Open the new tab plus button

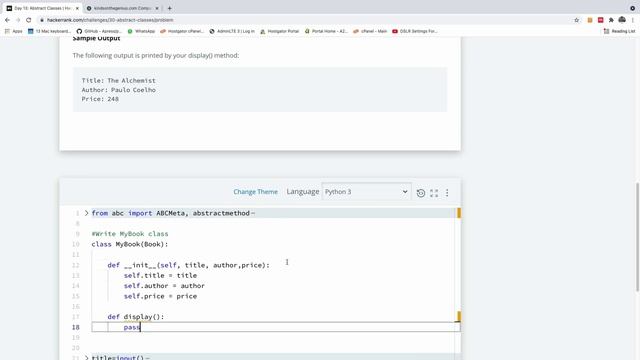[169, 8]
